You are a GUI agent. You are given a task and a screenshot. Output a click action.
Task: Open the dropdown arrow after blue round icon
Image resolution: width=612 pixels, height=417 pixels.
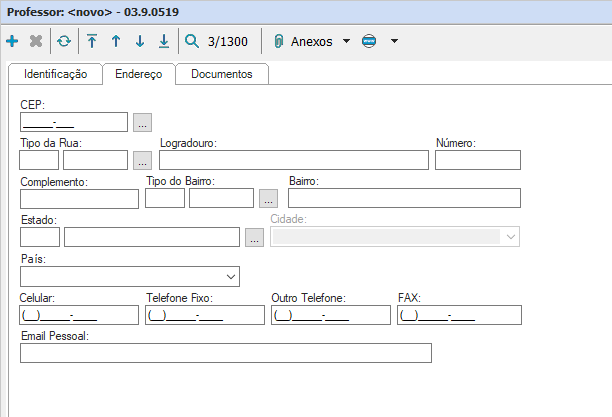[394, 42]
